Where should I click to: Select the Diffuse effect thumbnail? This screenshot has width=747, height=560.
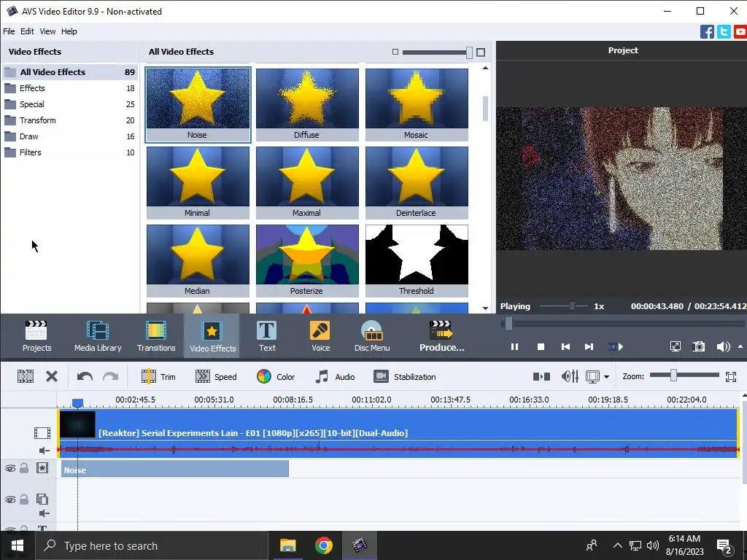[307, 105]
